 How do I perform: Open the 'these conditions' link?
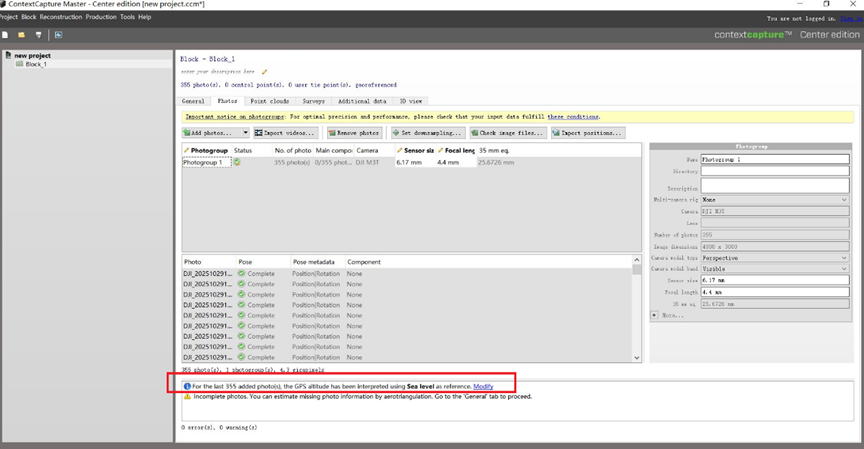(573, 117)
